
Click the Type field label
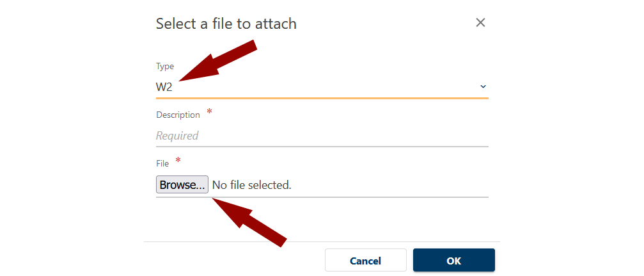click(x=164, y=66)
